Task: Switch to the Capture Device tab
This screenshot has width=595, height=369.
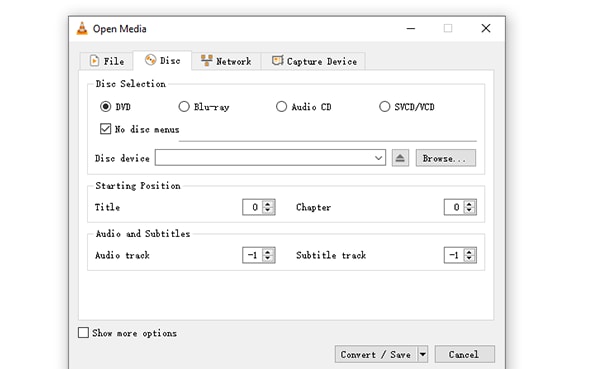Action: tap(314, 61)
